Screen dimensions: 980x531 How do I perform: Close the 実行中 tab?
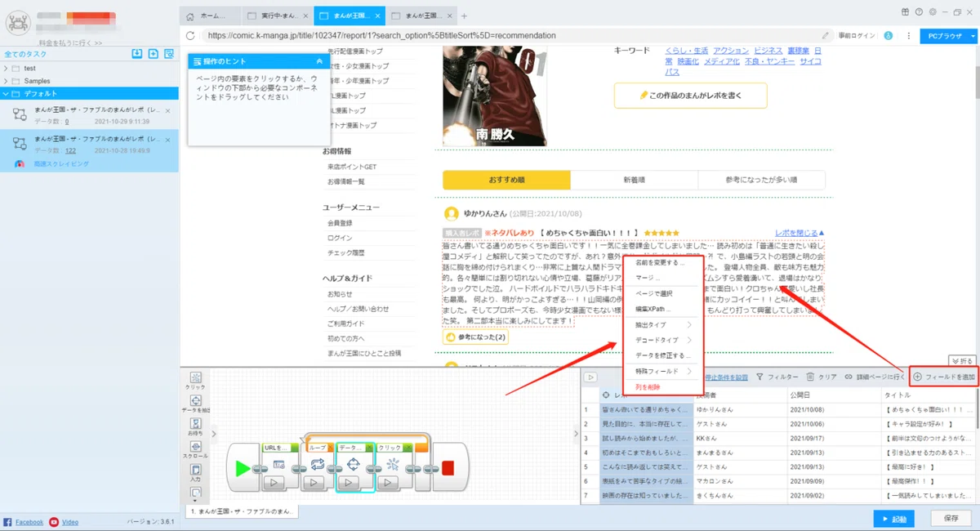coord(305,16)
